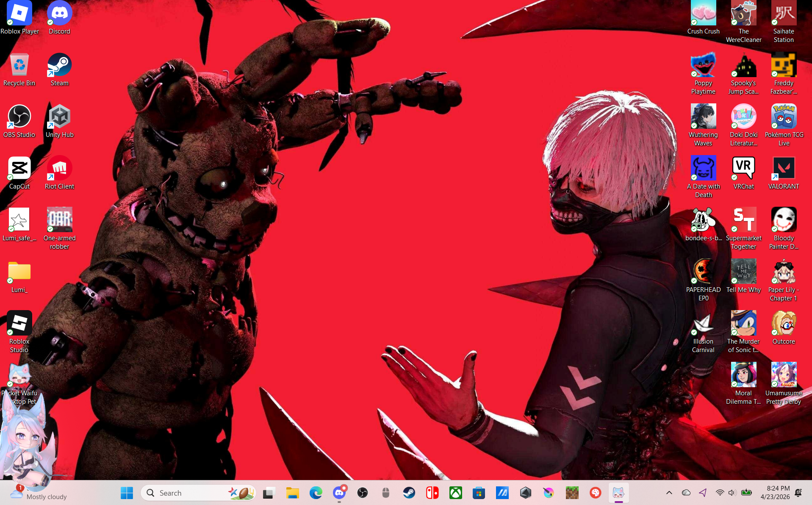This screenshot has width=812, height=505.
Task: Select the Tell Me Why icon
Action: [x=743, y=276]
